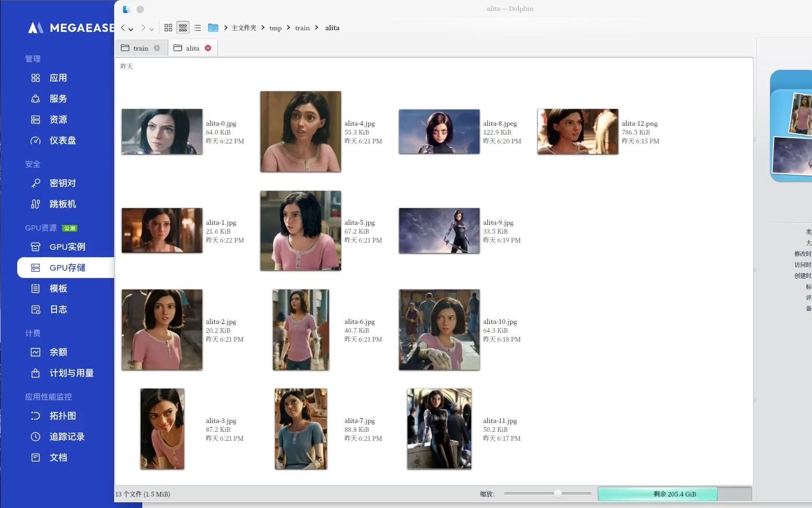Viewport: 812px width, 508px height.
Task: Select alita-6.jpg thumbnail
Action: click(x=301, y=330)
